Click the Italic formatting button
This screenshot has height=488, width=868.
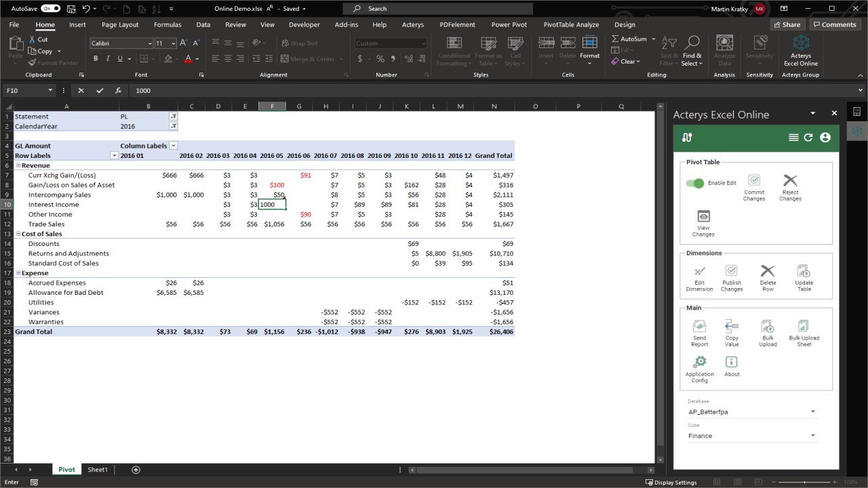tap(106, 59)
